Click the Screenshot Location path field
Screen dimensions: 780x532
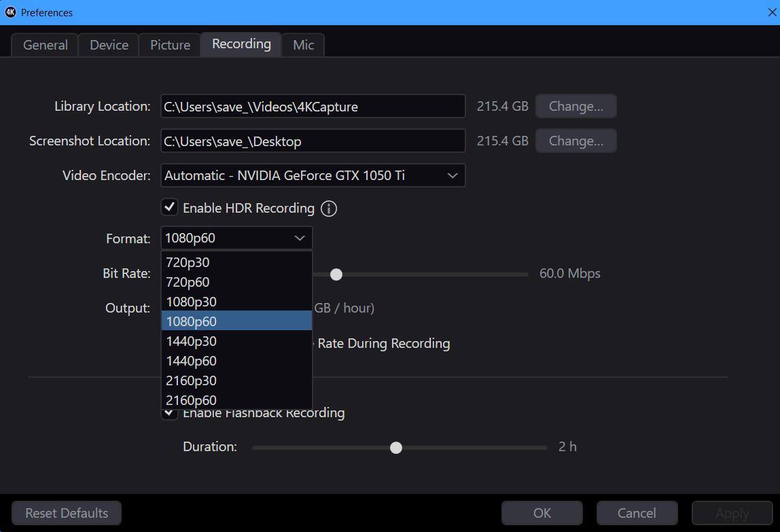pos(313,141)
